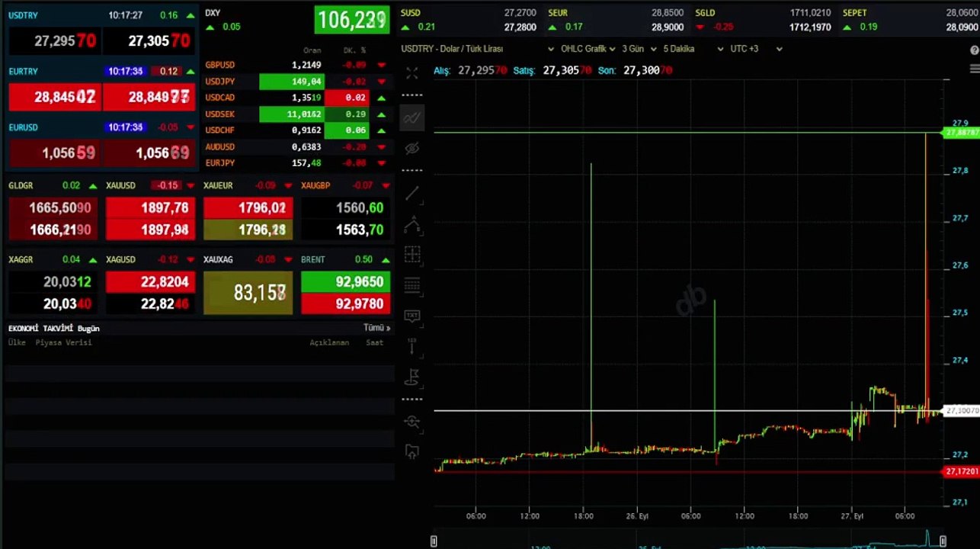Open the OHLC Grafik chart type dropdown
Viewport: 980px width, 549px height.
[588, 49]
